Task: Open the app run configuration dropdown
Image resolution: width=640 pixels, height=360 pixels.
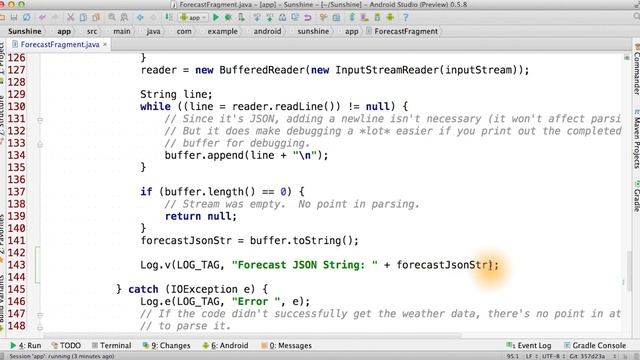Action: coord(193,18)
